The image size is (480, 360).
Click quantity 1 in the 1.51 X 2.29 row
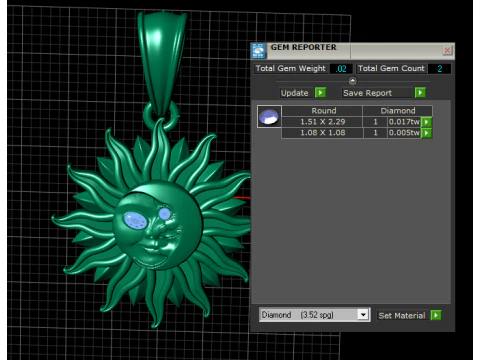(375, 122)
